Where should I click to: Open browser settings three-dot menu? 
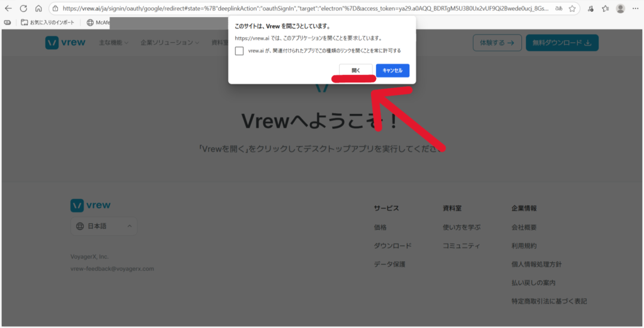click(x=636, y=9)
